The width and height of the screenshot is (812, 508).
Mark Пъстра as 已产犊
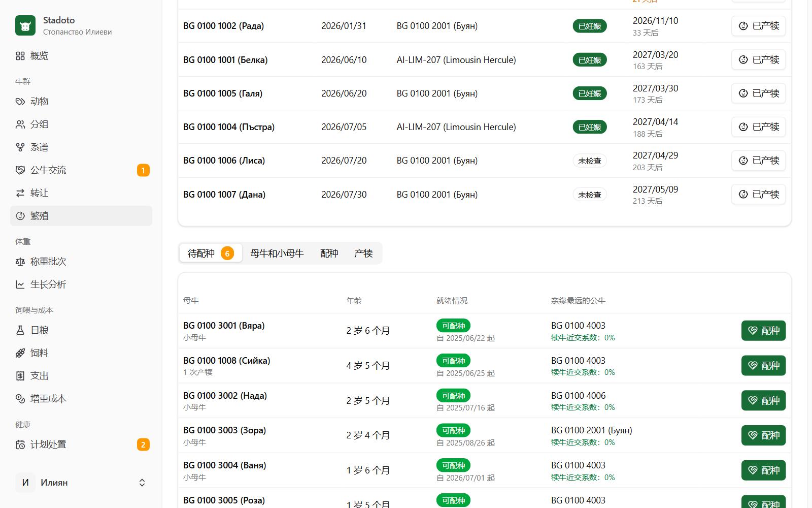click(x=759, y=127)
